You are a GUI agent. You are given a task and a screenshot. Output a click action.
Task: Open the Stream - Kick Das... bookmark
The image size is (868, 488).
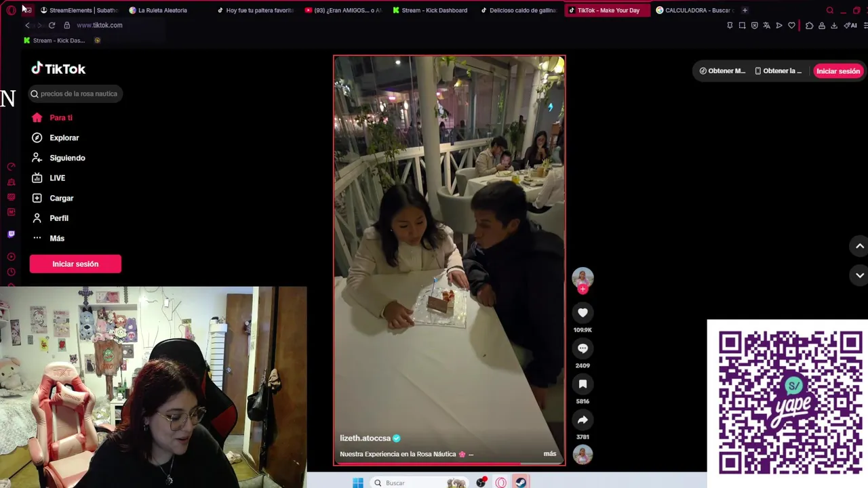(x=54, y=41)
